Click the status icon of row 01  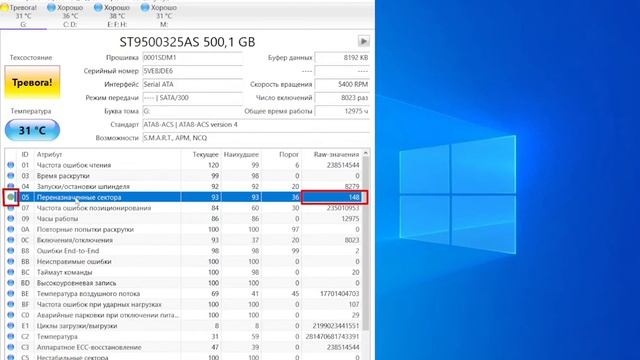(x=11, y=165)
